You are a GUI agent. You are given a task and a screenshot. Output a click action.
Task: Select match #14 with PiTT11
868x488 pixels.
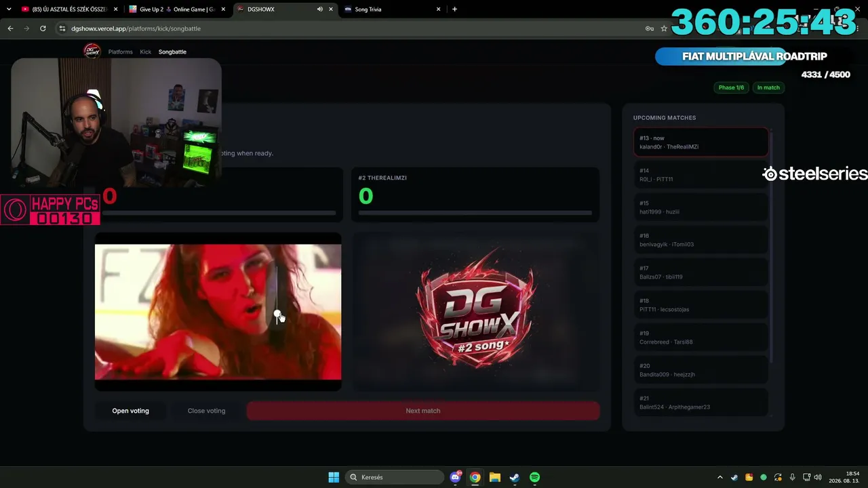701,175
